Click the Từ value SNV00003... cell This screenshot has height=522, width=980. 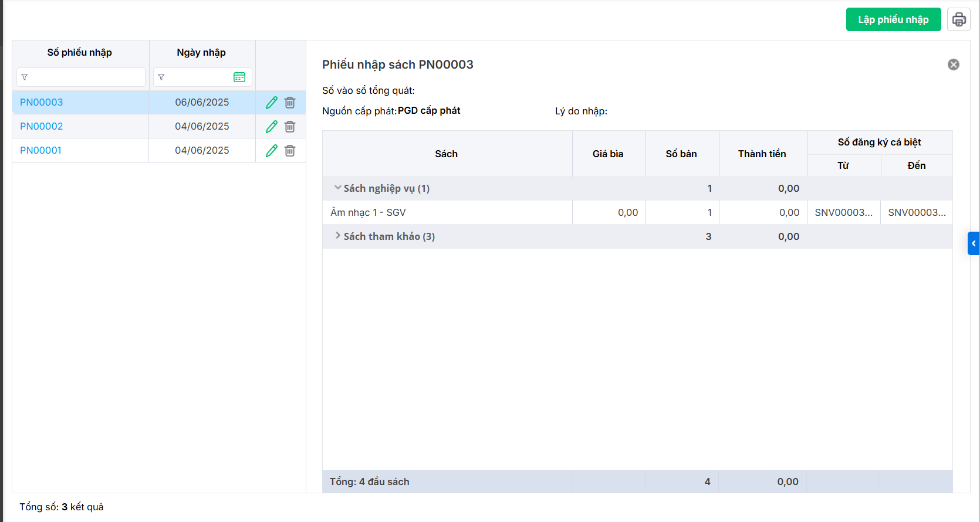tap(844, 212)
